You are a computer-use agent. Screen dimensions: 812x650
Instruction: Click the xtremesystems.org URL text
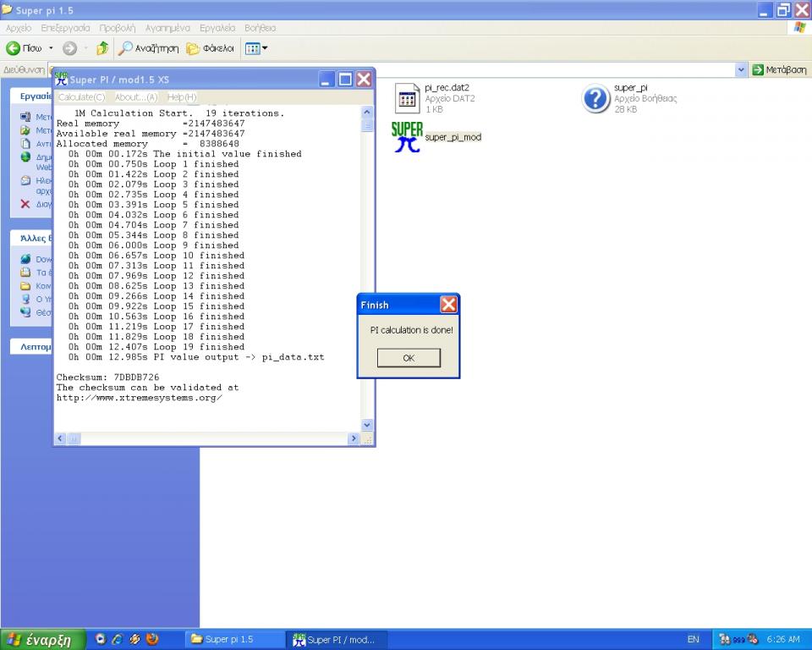click(x=140, y=398)
